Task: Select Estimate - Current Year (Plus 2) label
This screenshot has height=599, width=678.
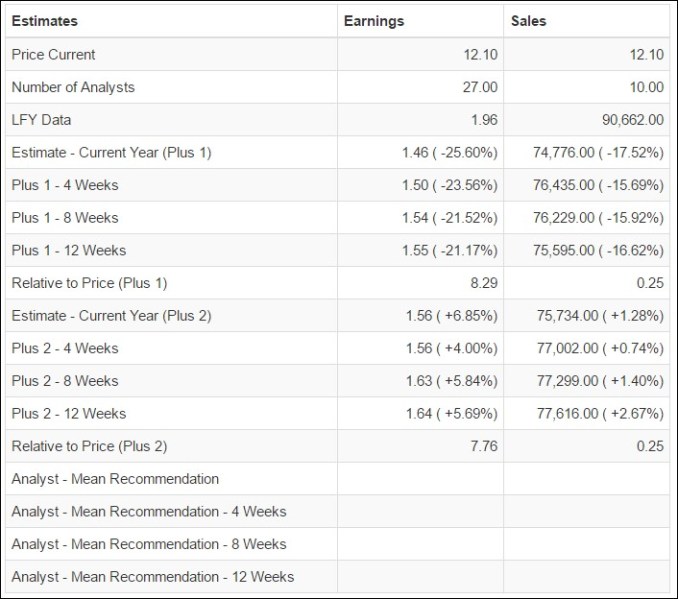Action: point(111,316)
